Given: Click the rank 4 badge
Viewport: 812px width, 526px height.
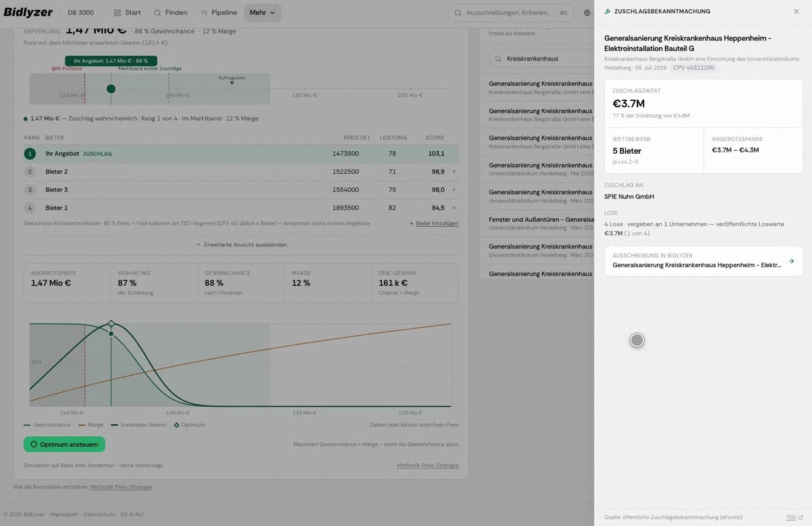Looking at the screenshot, I should click(x=30, y=208).
